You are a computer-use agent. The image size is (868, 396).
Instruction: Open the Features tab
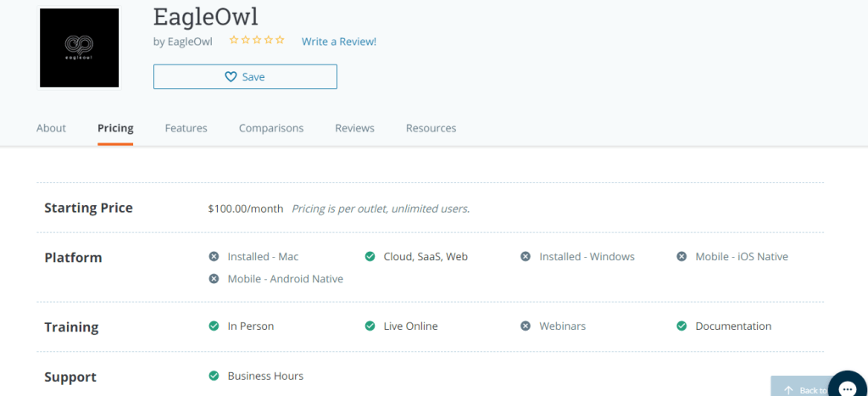186,128
